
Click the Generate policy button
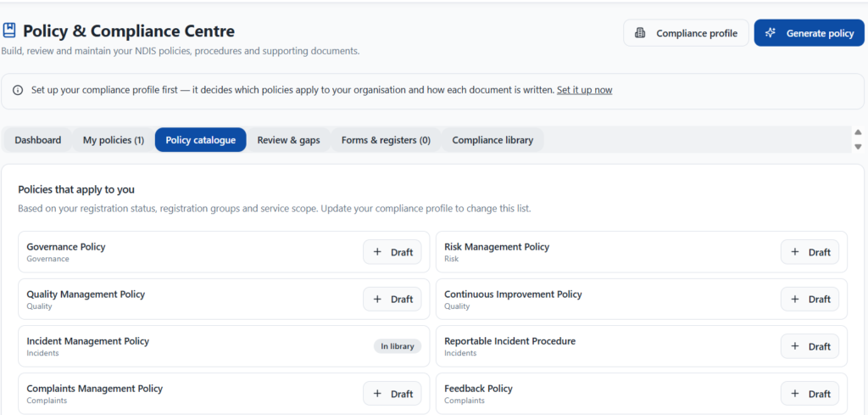point(809,33)
